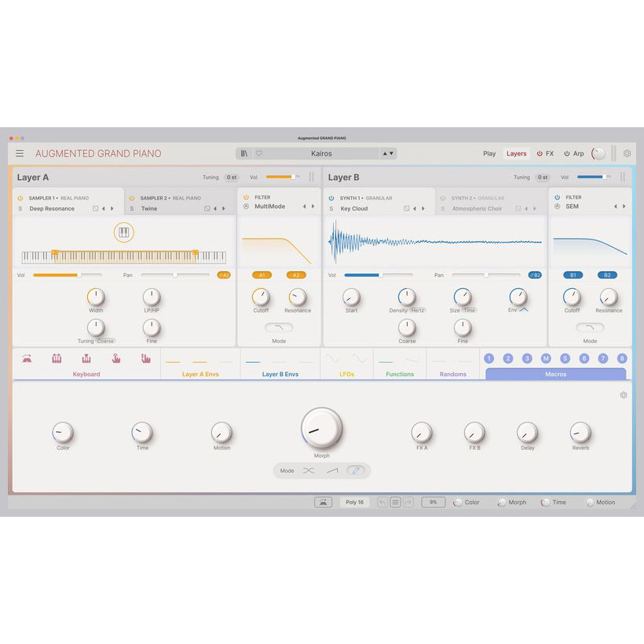Open the preset library browser icon

[244, 153]
